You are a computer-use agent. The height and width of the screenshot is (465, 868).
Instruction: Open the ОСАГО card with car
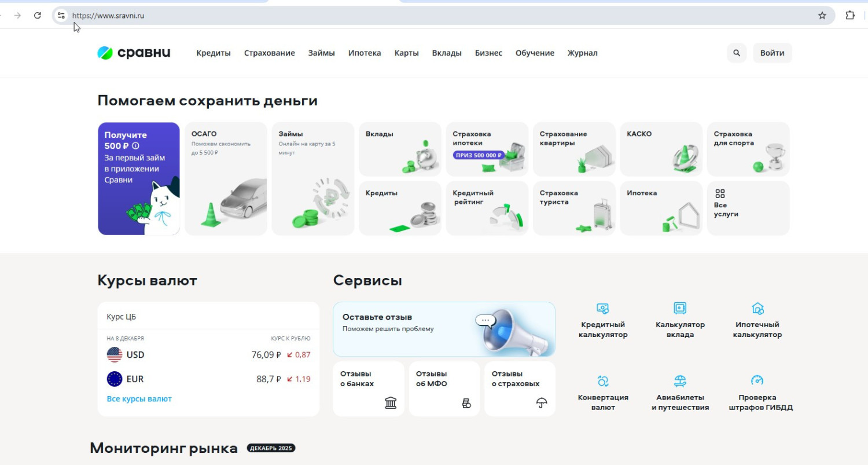coord(226,178)
